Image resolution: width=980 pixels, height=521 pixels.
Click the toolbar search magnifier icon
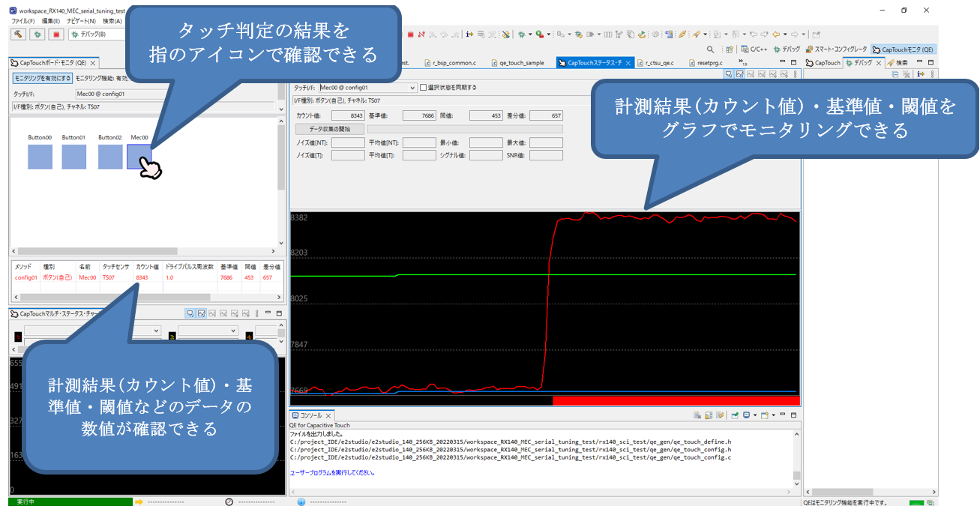710,49
